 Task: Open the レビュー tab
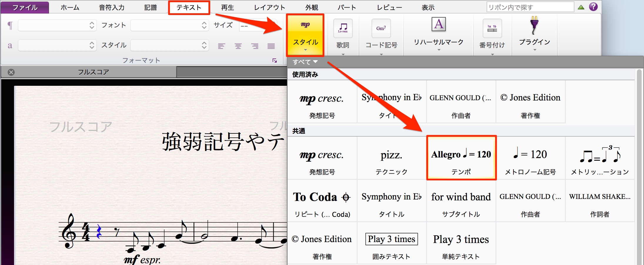tap(389, 7)
